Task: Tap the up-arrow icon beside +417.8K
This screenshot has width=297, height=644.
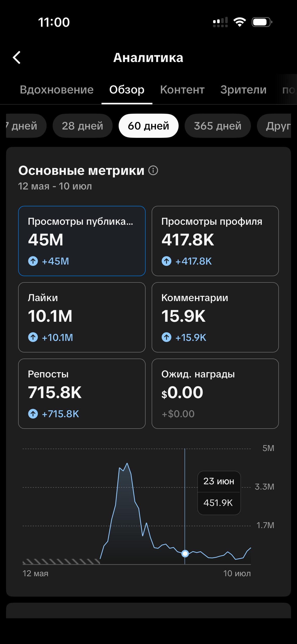Action: pyautogui.click(x=167, y=261)
